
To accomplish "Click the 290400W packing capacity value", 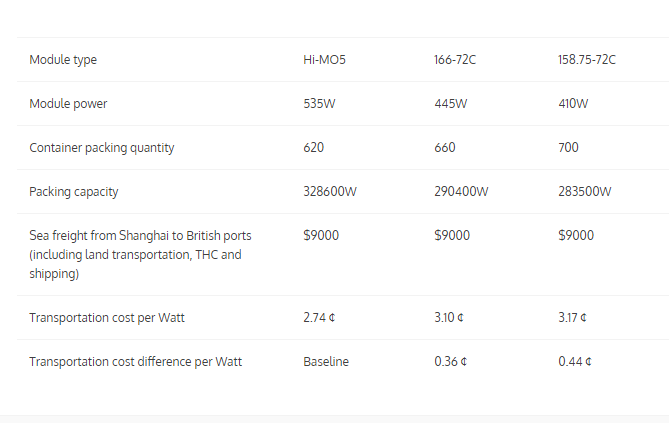I will (x=461, y=192).
